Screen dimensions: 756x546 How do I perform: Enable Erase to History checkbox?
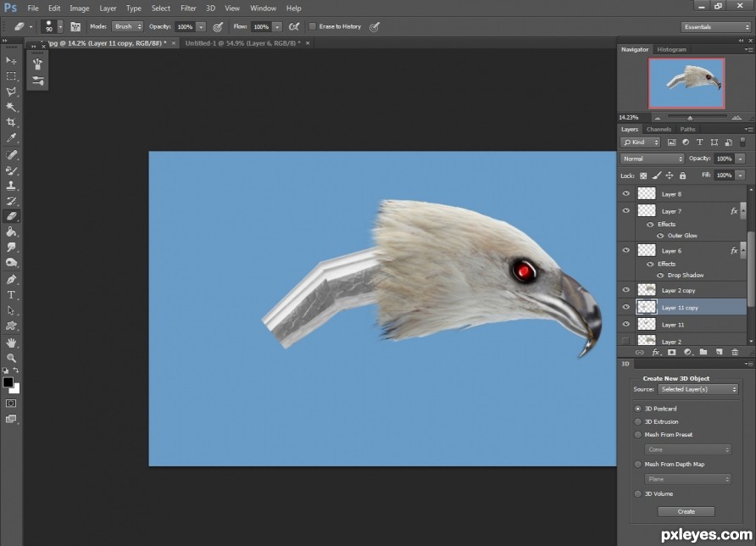pos(313,26)
